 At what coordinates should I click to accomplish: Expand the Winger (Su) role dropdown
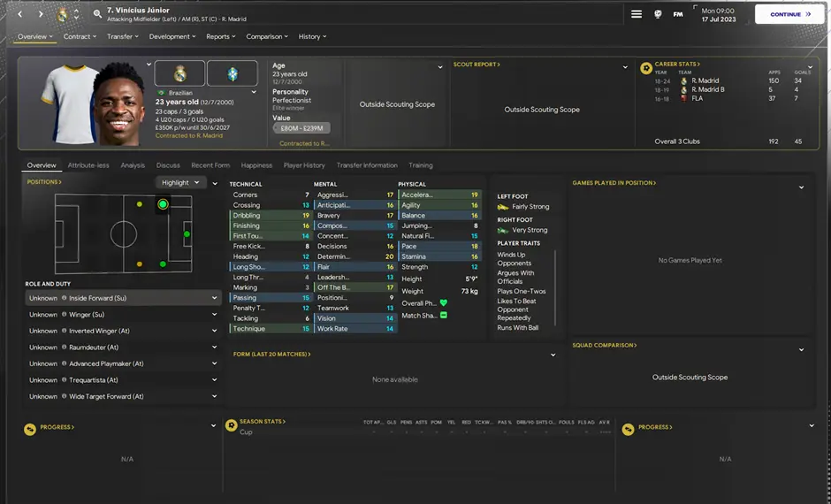pos(215,314)
